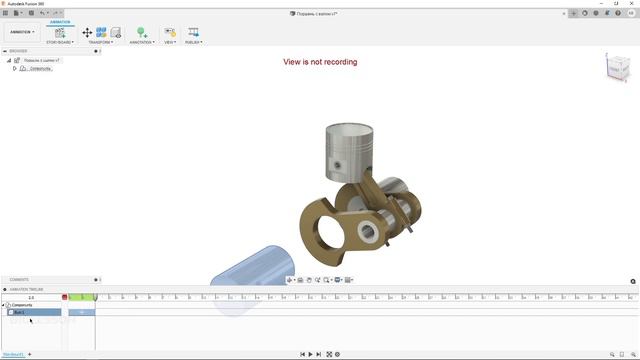Open the data panel grid icon
The width and height of the screenshot is (640, 360).
tap(5, 13)
